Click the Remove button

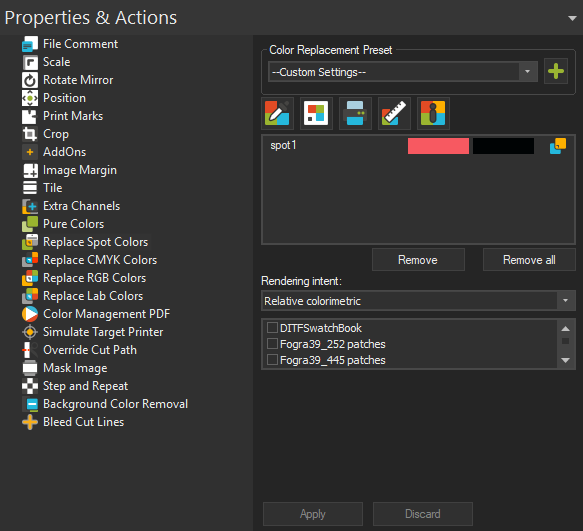pyautogui.click(x=418, y=260)
